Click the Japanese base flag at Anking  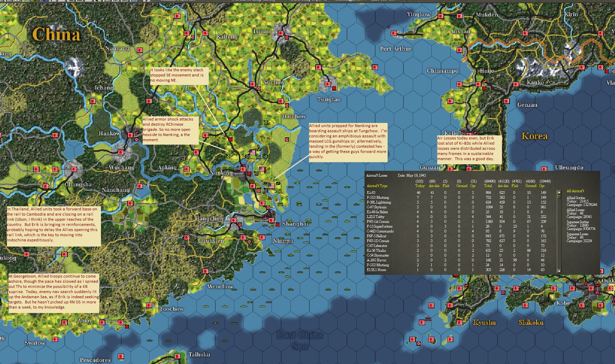click(x=187, y=169)
